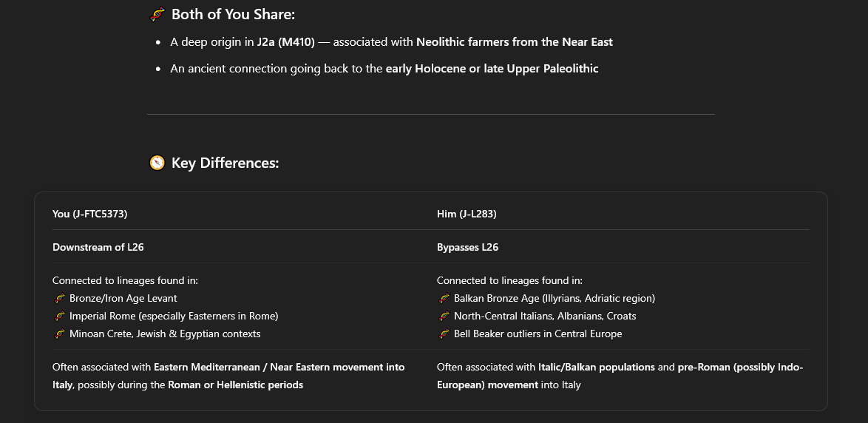Click the Roman or Hellenistic periods text
The image size is (868, 423).
[236, 385]
